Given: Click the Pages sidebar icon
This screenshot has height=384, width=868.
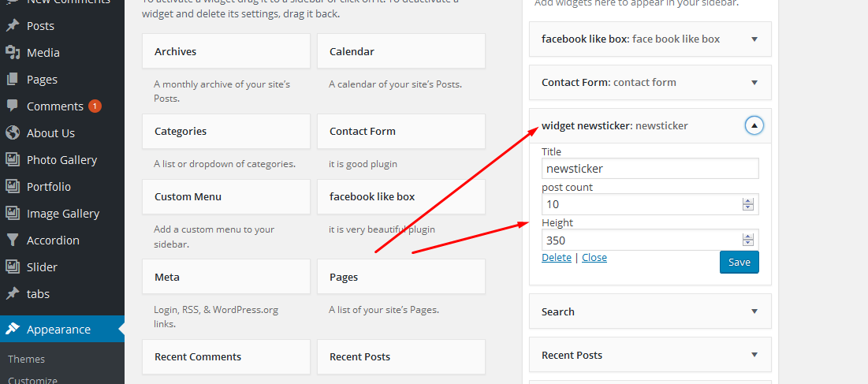Looking at the screenshot, I should (12, 80).
